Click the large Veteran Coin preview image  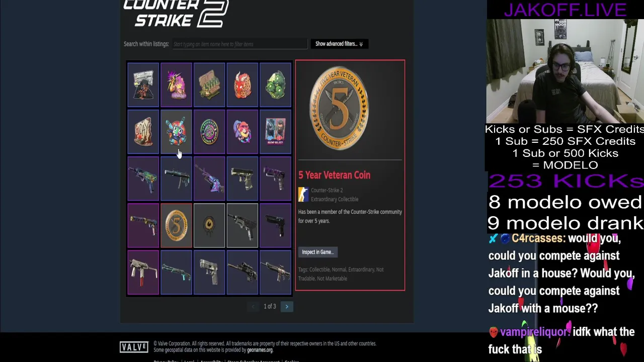[339, 108]
